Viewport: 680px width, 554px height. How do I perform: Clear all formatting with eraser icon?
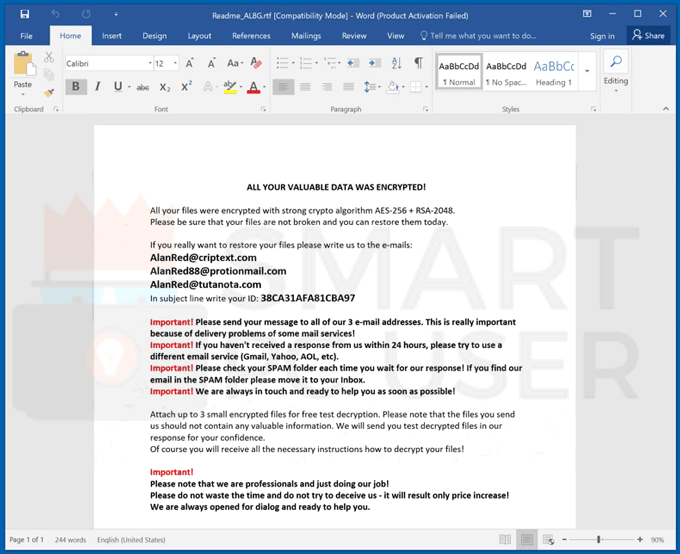(x=256, y=63)
